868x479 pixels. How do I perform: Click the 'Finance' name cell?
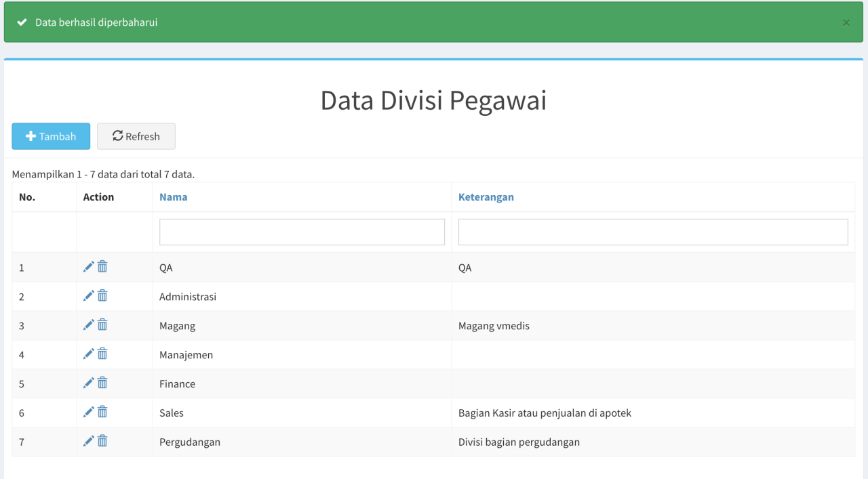tap(302, 384)
